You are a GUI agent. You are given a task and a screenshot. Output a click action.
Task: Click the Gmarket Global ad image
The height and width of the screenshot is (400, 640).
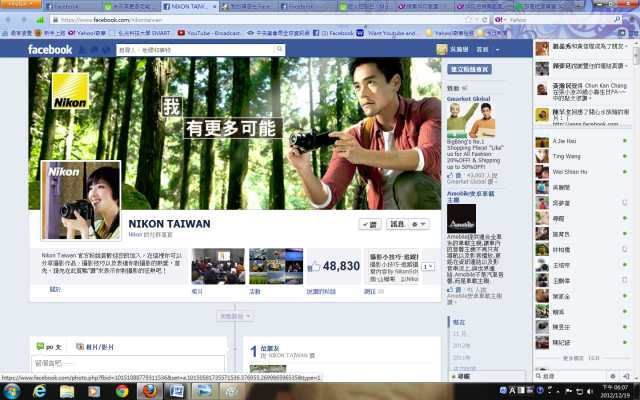pos(471,121)
